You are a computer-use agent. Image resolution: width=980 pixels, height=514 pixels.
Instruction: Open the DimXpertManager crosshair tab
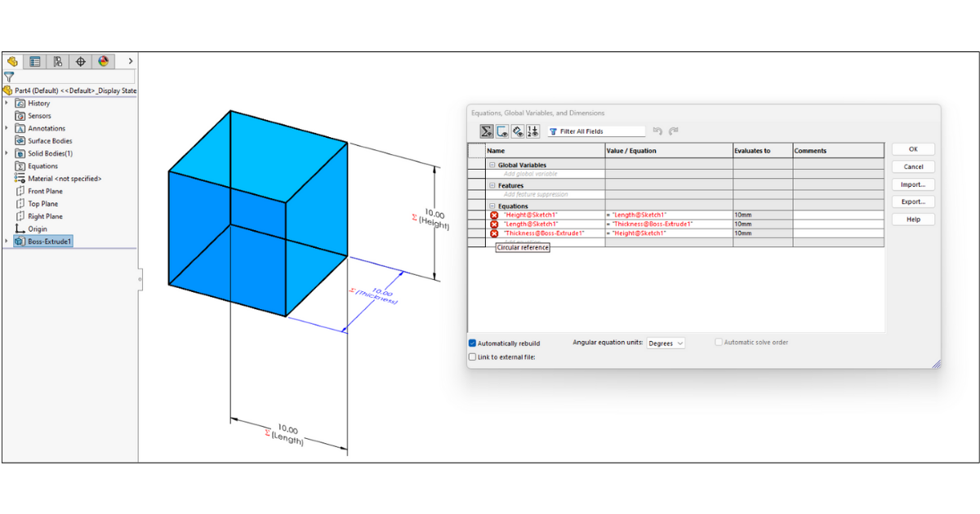point(80,61)
